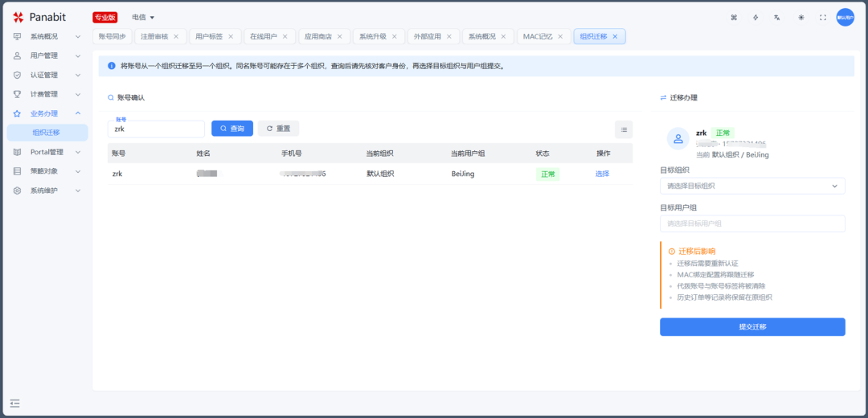Click the 正常 status tag in table

548,174
